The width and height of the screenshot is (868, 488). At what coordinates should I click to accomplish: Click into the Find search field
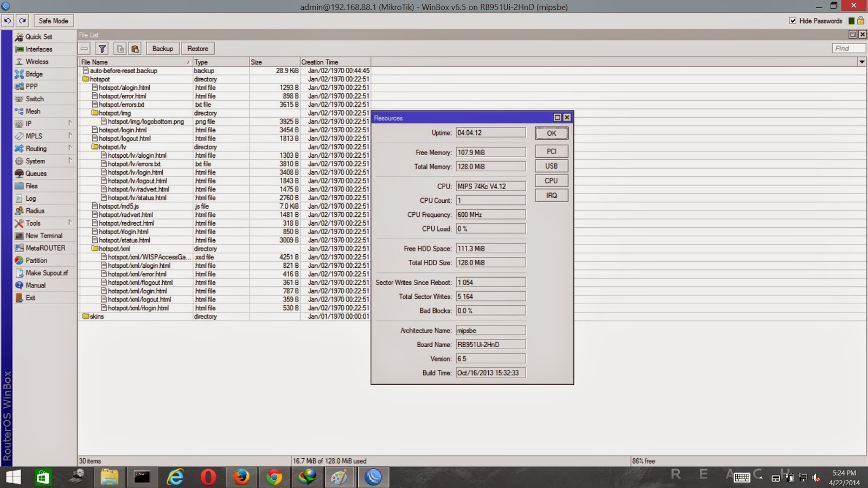849,49
